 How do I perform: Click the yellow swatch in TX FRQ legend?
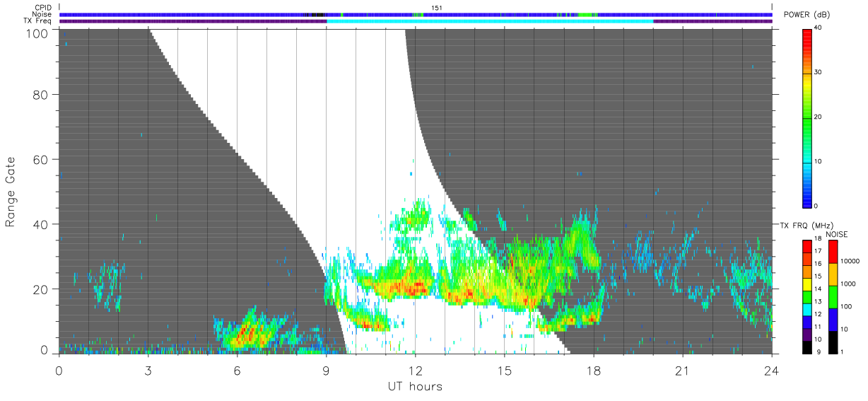[x=807, y=285]
